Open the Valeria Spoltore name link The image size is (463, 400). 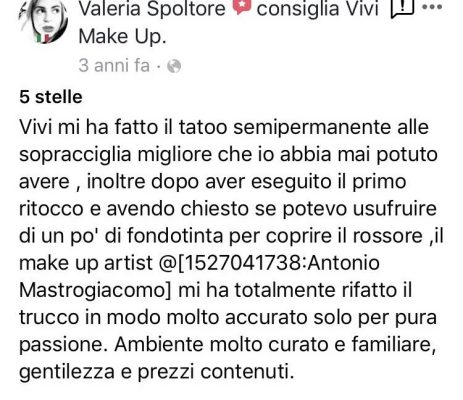click(x=152, y=8)
